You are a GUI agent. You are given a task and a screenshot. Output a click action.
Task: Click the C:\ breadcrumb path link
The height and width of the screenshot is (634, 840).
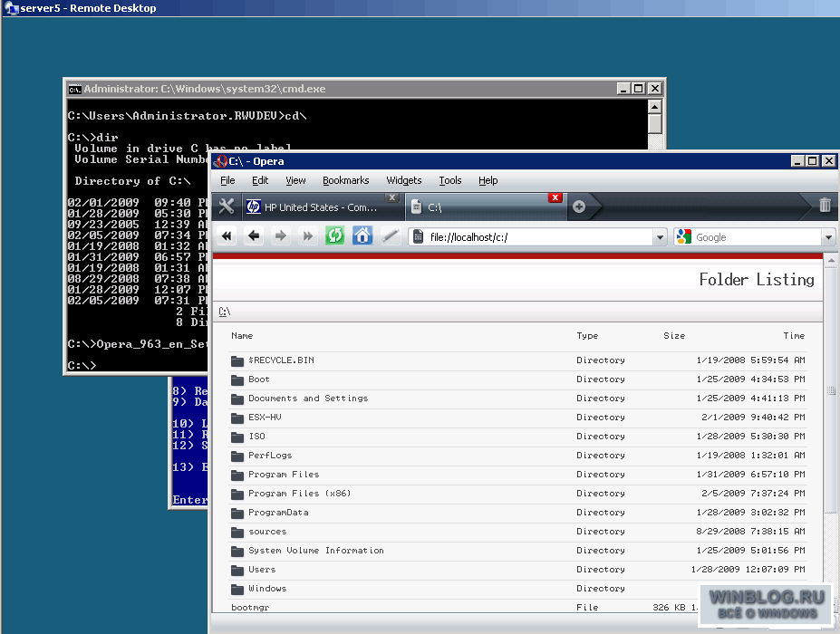pos(225,312)
